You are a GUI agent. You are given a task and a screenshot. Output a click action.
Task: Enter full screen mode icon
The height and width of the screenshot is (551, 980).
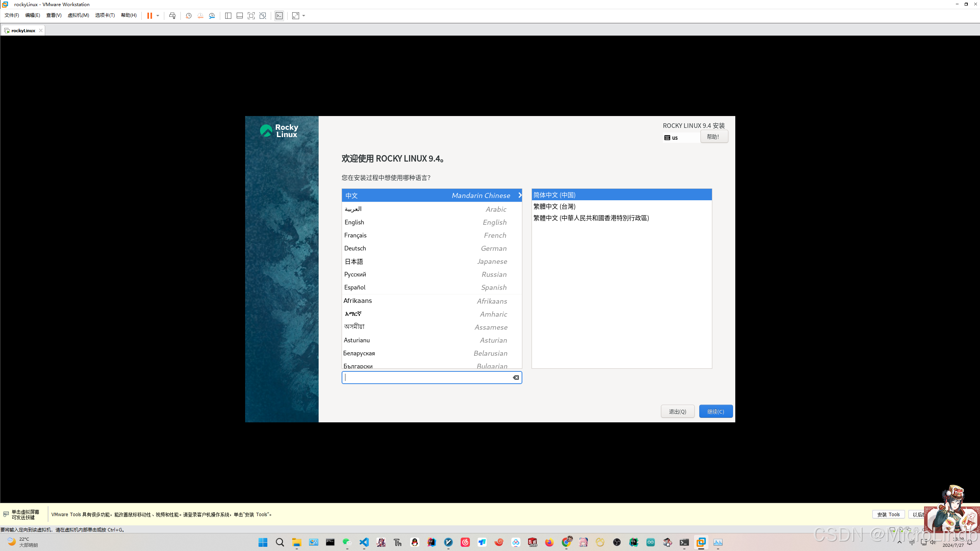pos(251,16)
